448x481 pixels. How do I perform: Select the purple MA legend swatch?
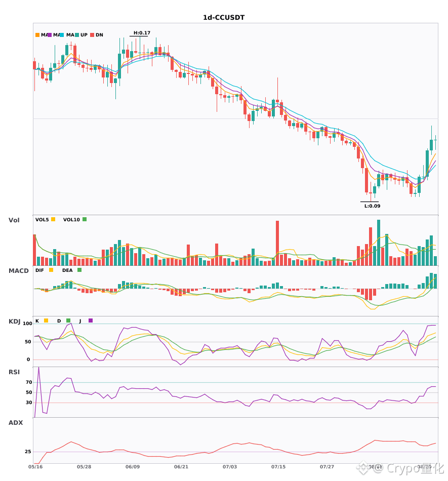50,35
